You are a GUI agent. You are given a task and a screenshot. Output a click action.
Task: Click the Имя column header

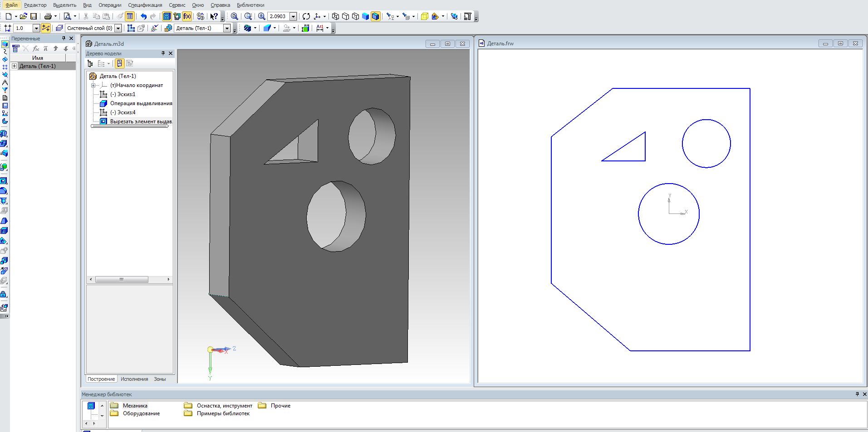[38, 58]
